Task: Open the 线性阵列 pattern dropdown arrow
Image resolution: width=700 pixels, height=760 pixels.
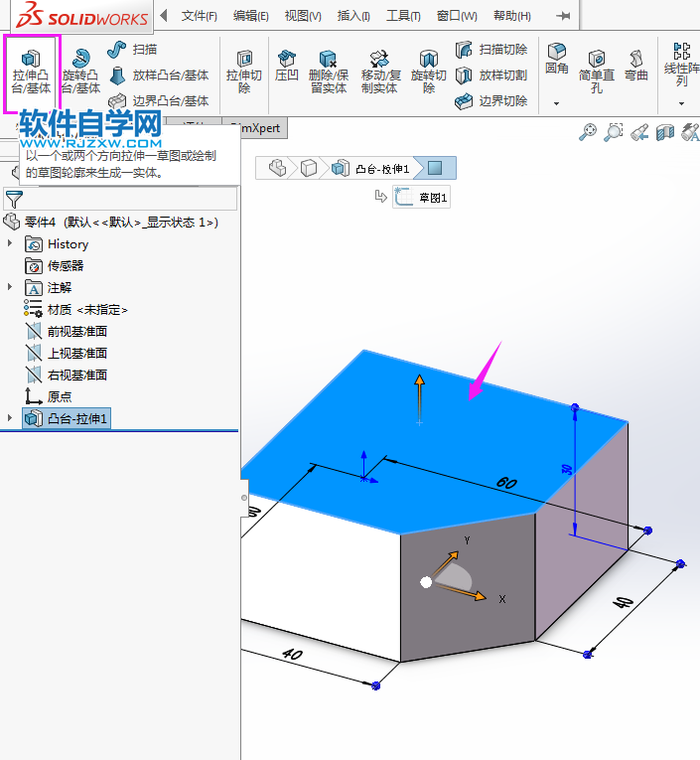Action: (681, 103)
